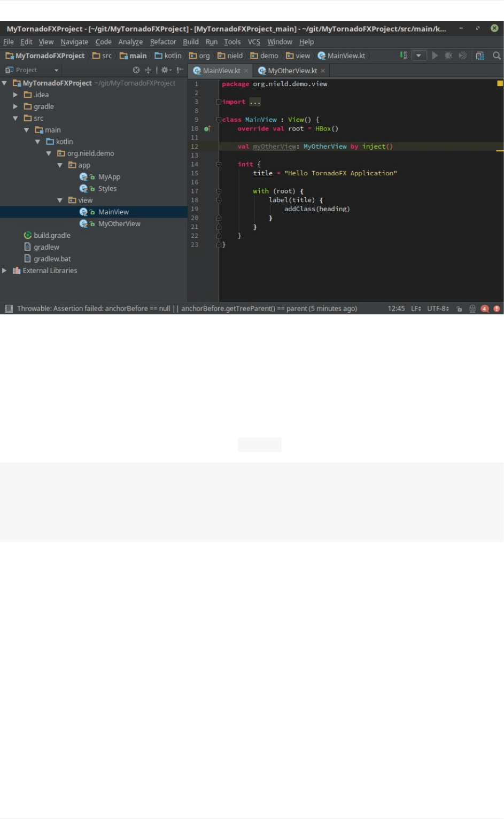Open the File menu

pyautogui.click(x=9, y=42)
